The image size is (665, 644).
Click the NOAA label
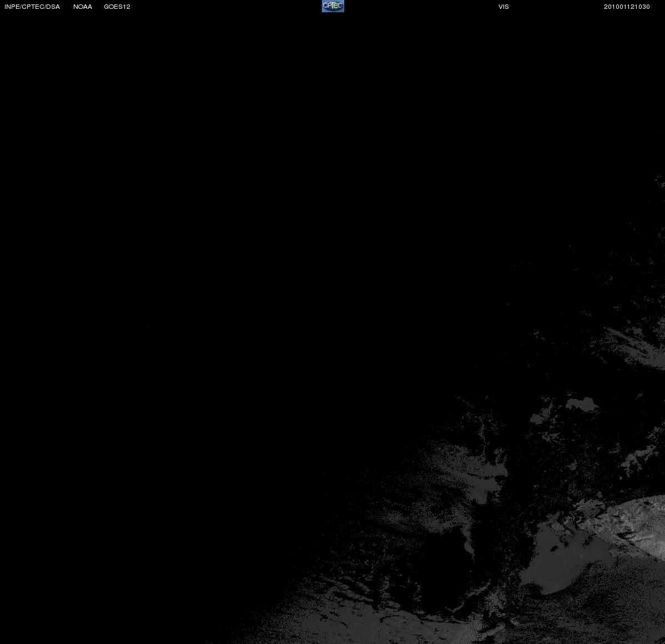click(x=83, y=7)
